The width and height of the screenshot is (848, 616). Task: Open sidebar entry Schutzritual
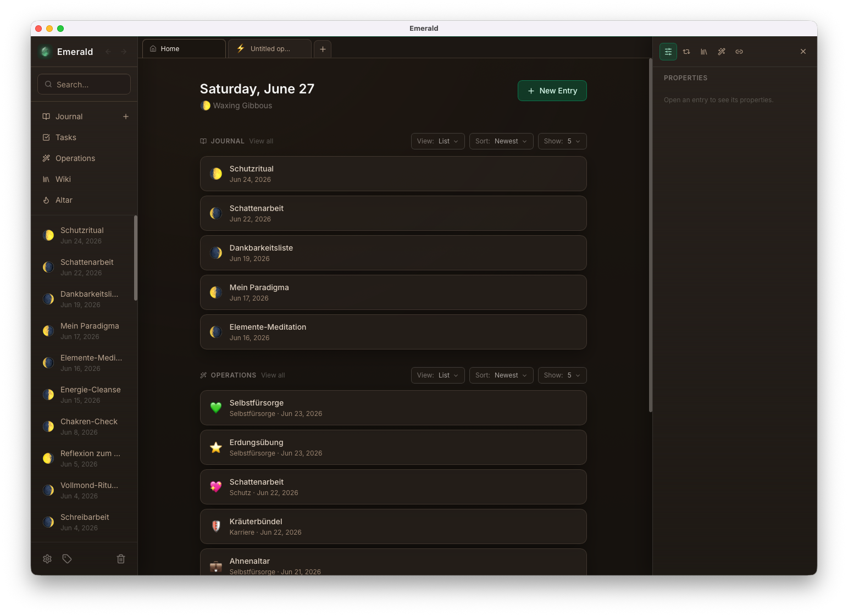point(84,235)
